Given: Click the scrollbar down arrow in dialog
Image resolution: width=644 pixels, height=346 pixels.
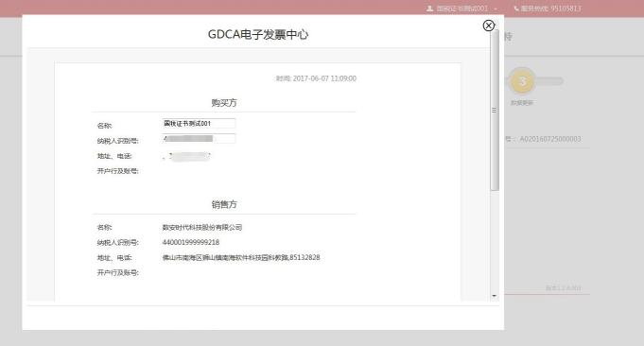Looking at the screenshot, I should (494, 296).
